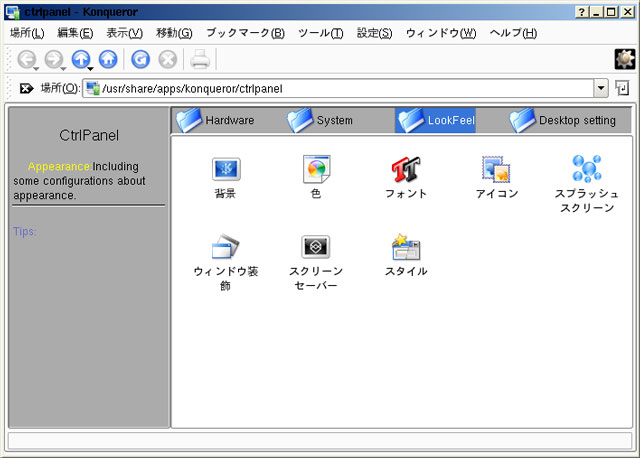
Task: Click the CtrlPanel sidebar heading
Action: click(89, 135)
